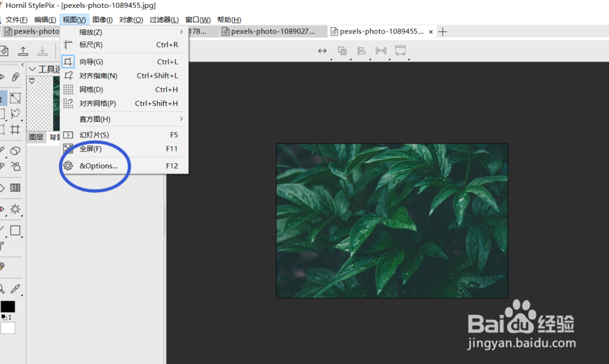Toggle 标尺(R) rulers in view menu

point(124,44)
